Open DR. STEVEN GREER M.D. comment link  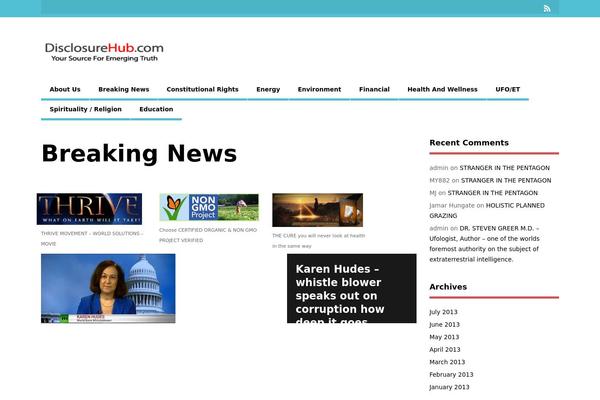[484, 244]
